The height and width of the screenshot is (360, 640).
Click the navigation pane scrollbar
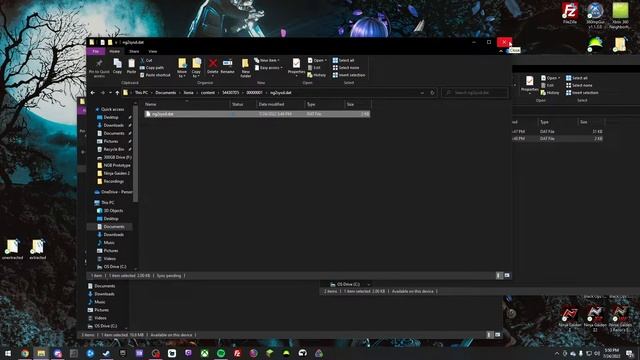[x=136, y=153]
